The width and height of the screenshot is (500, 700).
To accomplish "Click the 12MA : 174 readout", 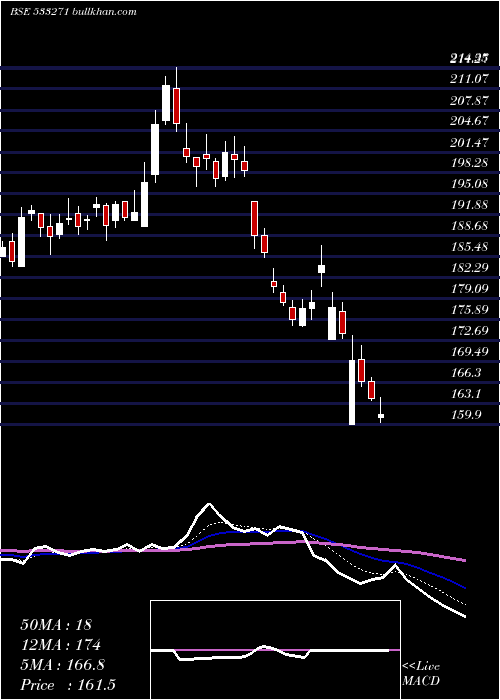I will click(x=60, y=645).
